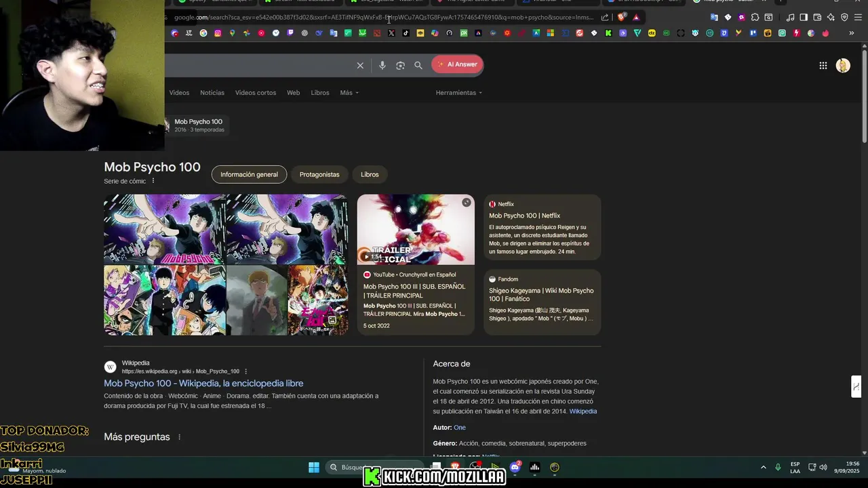Image resolution: width=868 pixels, height=488 pixels.
Task: Open the audio bars app in taskbar
Action: [x=535, y=467]
